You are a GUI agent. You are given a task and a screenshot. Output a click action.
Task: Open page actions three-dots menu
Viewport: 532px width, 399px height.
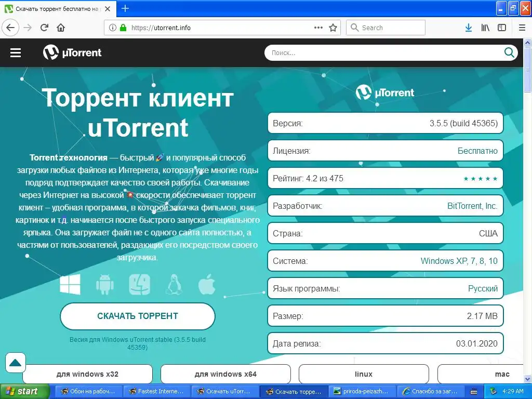[318, 28]
